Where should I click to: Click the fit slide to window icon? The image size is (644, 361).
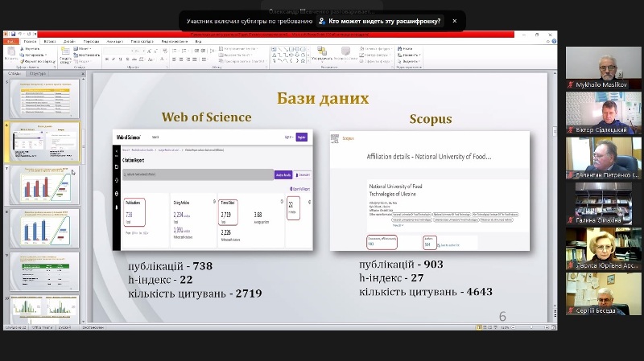[x=554, y=327]
